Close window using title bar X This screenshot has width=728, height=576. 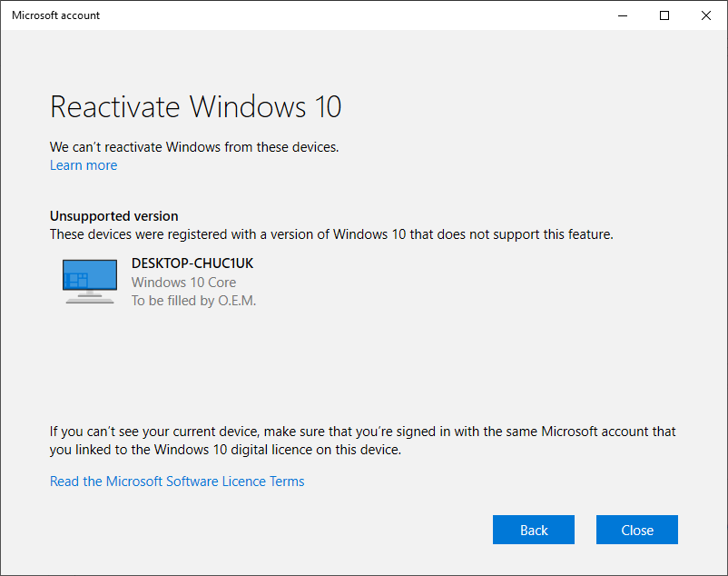[x=706, y=15]
